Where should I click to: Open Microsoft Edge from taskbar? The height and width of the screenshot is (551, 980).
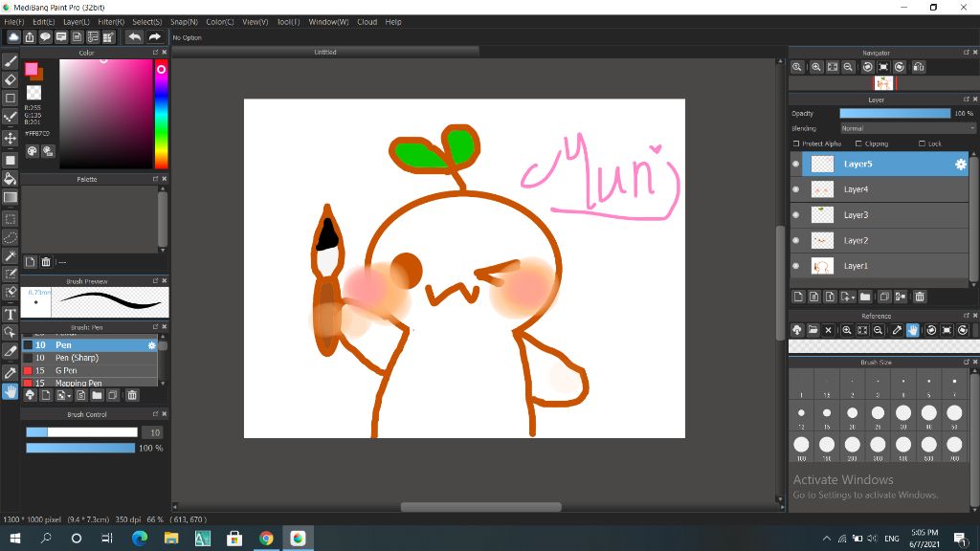coord(140,538)
